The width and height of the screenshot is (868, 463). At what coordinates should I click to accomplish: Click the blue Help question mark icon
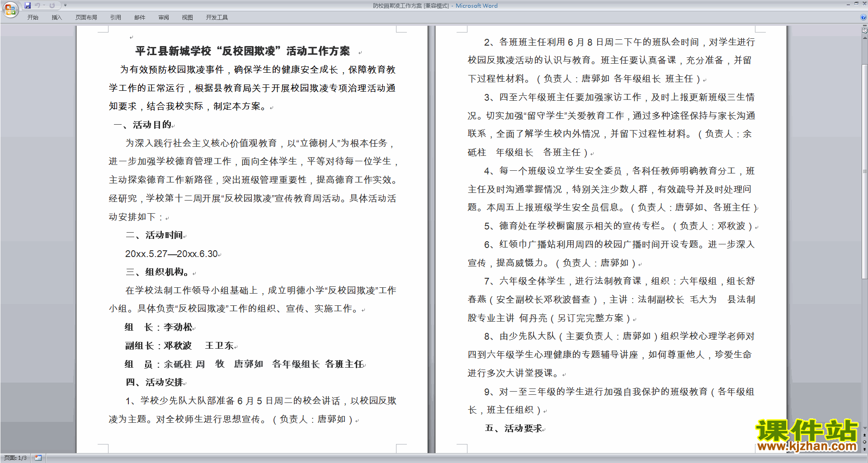tap(863, 18)
